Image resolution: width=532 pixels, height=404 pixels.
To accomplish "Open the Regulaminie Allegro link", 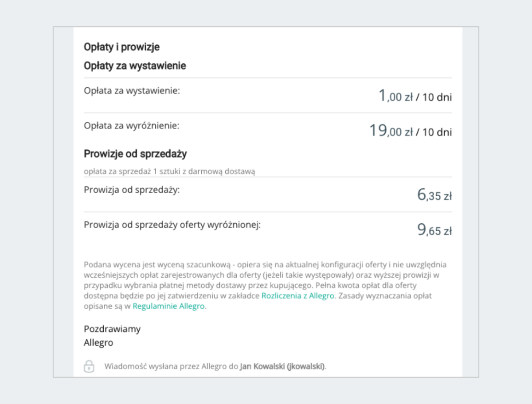I will [168, 306].
